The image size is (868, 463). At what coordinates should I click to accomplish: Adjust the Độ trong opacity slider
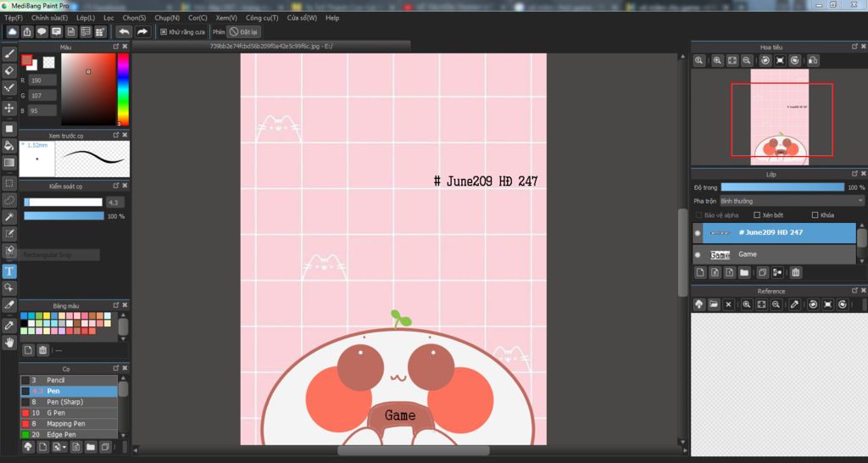tap(782, 187)
